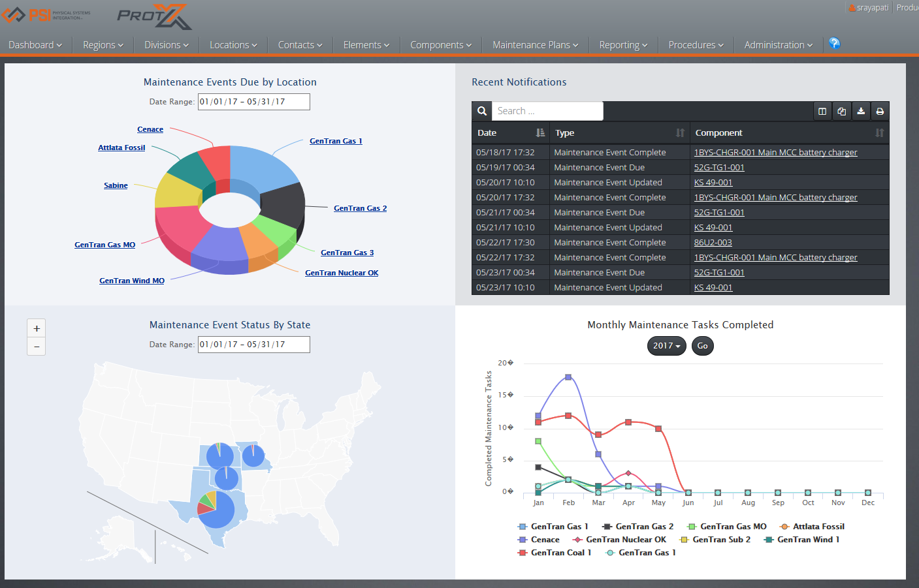Toggle GenTran Sub 2 series in the chart legend
This screenshot has width=919, height=588.
coord(715,540)
